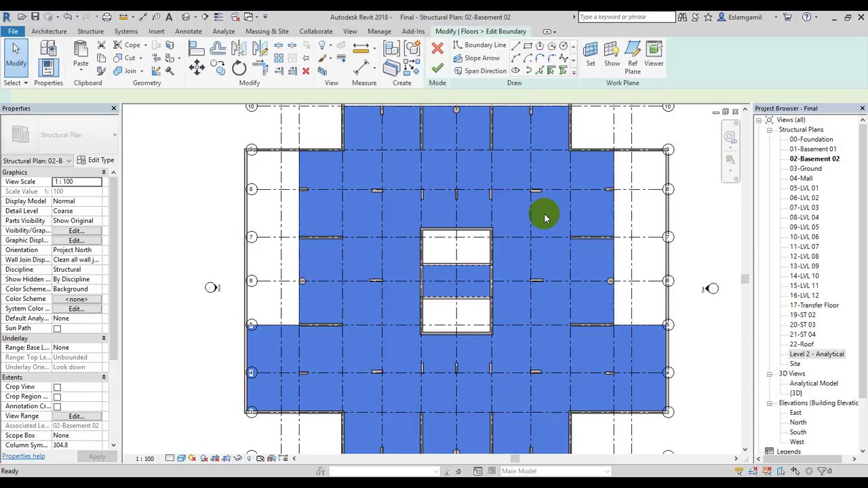The height and width of the screenshot is (488, 868).
Task: Select the Copy tool next to Move
Action: click(x=218, y=66)
